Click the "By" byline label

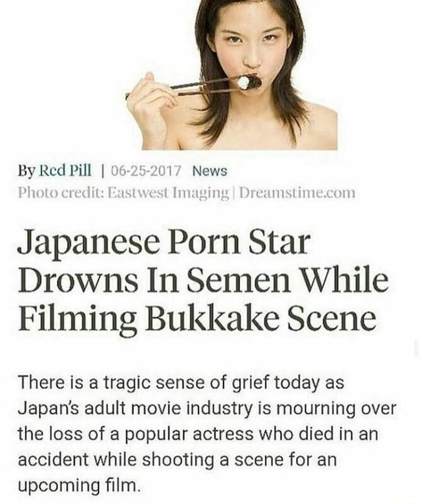coord(26,171)
